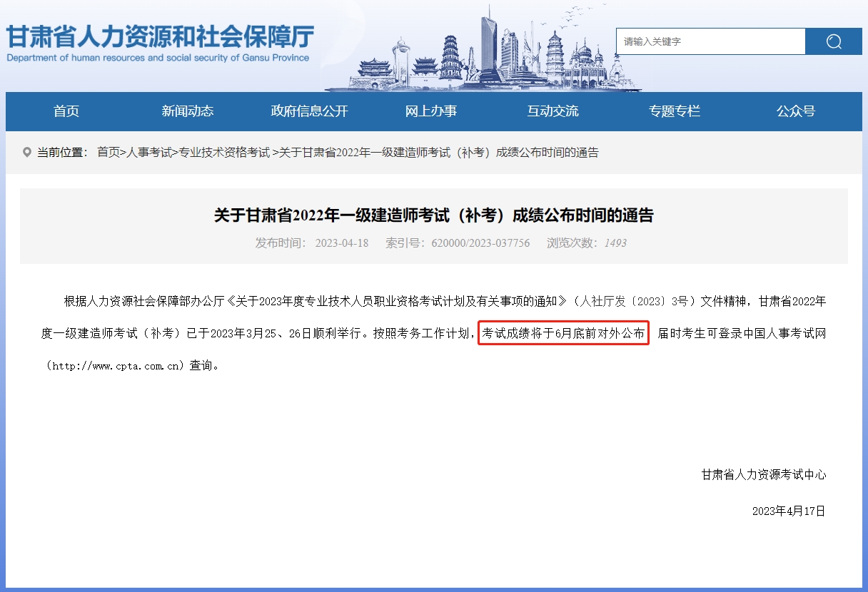The width and height of the screenshot is (868, 592).
Task: Go to 人事考试 in the breadcrumb
Action: pos(150,153)
